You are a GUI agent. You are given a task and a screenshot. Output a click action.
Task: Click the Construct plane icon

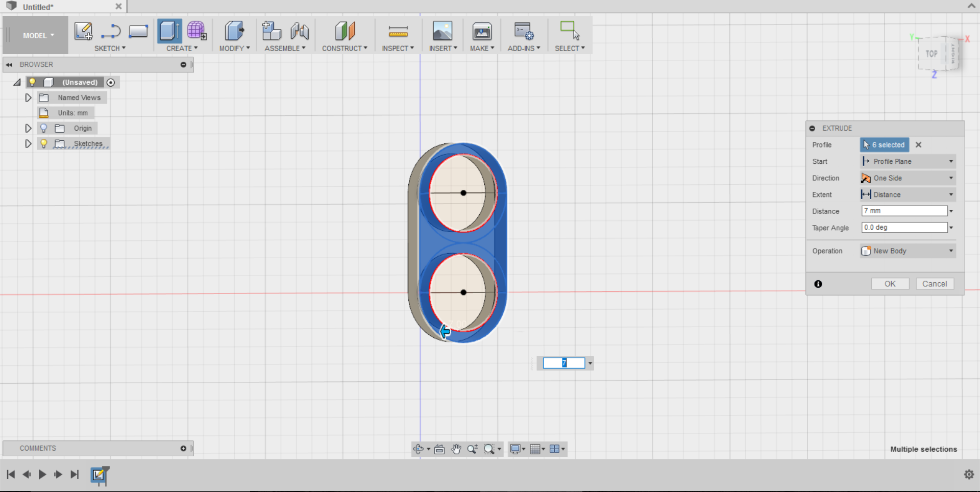(x=345, y=31)
